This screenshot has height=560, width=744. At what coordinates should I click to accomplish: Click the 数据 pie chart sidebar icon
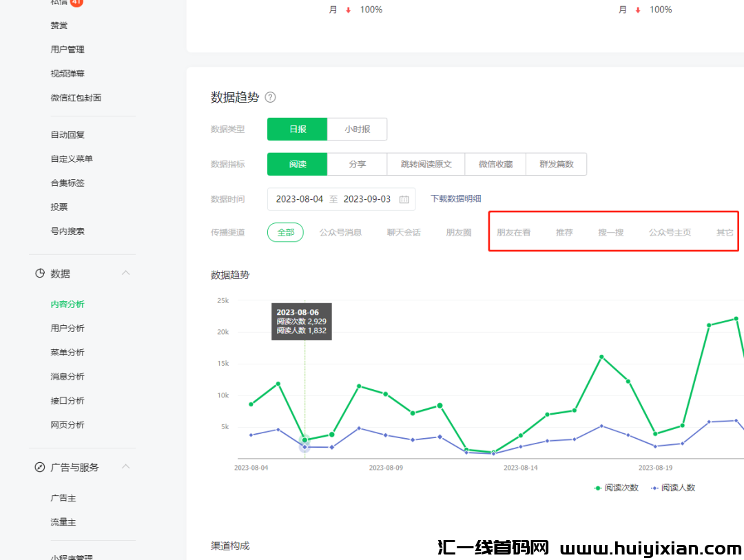pyautogui.click(x=40, y=273)
